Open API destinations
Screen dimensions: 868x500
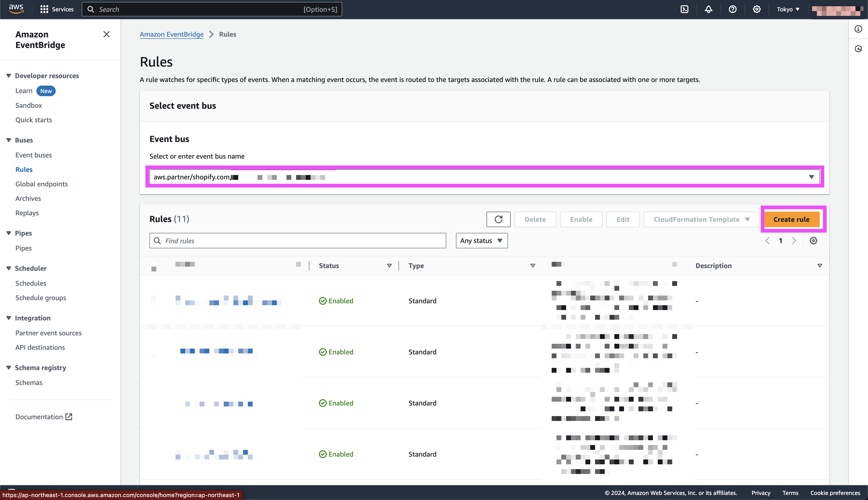point(40,348)
